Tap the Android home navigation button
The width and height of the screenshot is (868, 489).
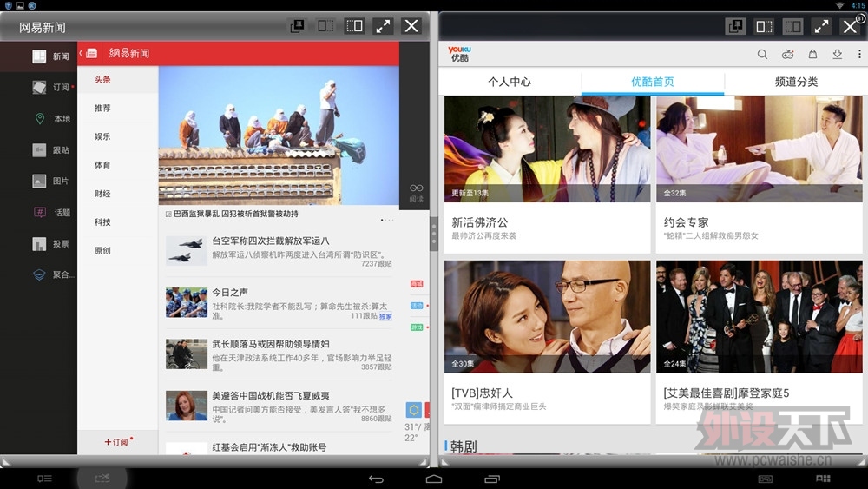click(434, 479)
